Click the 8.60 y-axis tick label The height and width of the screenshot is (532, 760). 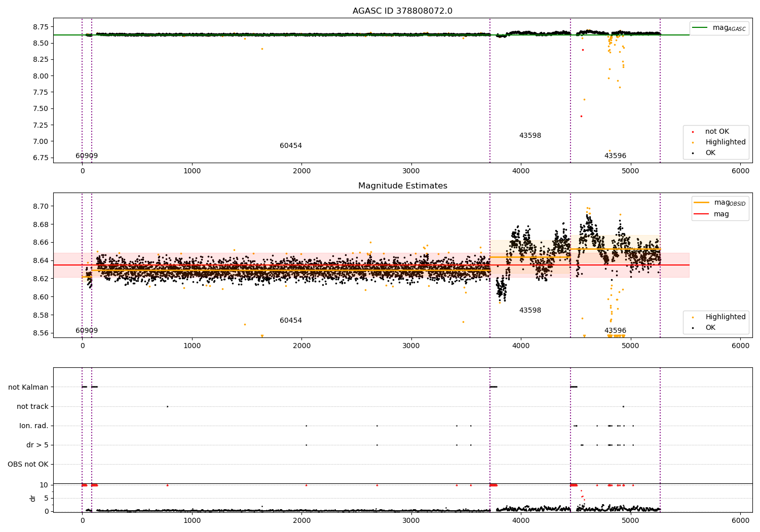pyautogui.click(x=40, y=297)
